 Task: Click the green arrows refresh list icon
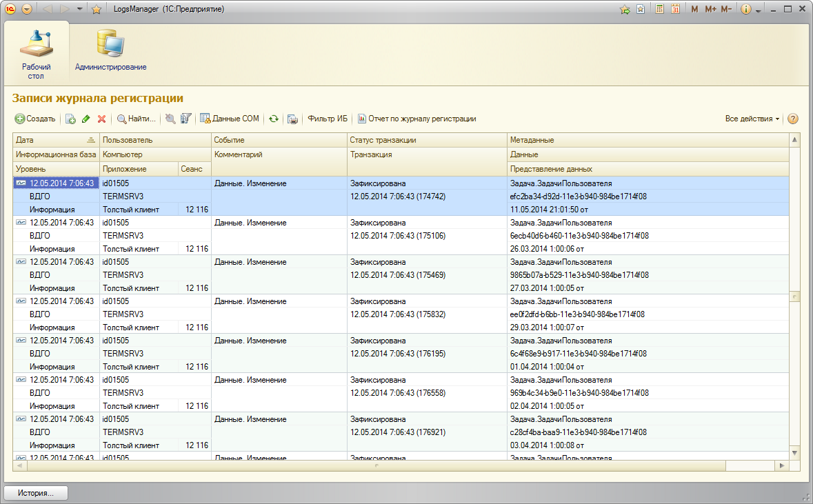click(274, 119)
